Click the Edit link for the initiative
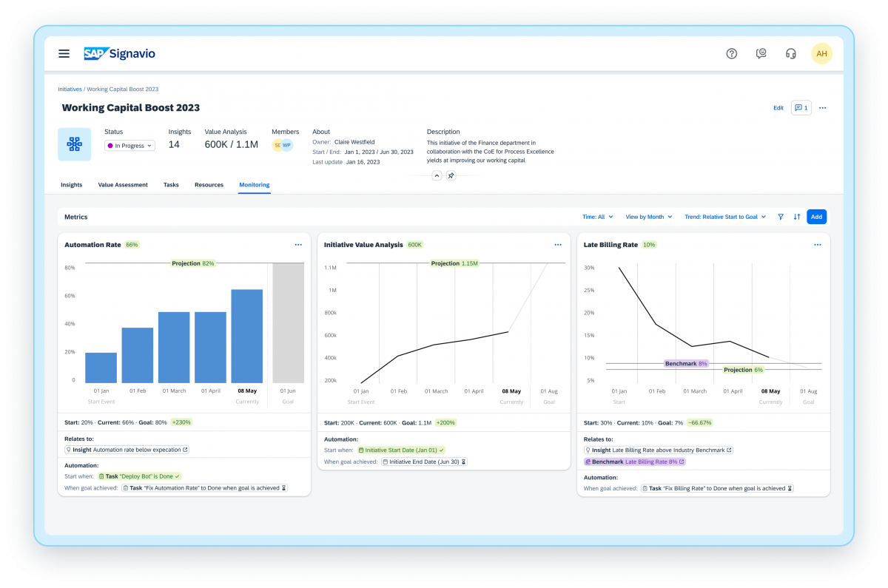Image resolution: width=888 pixels, height=588 pixels. [778, 107]
